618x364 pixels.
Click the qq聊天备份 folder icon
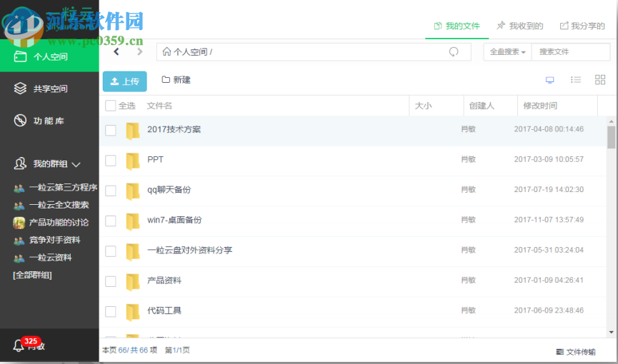click(x=133, y=191)
